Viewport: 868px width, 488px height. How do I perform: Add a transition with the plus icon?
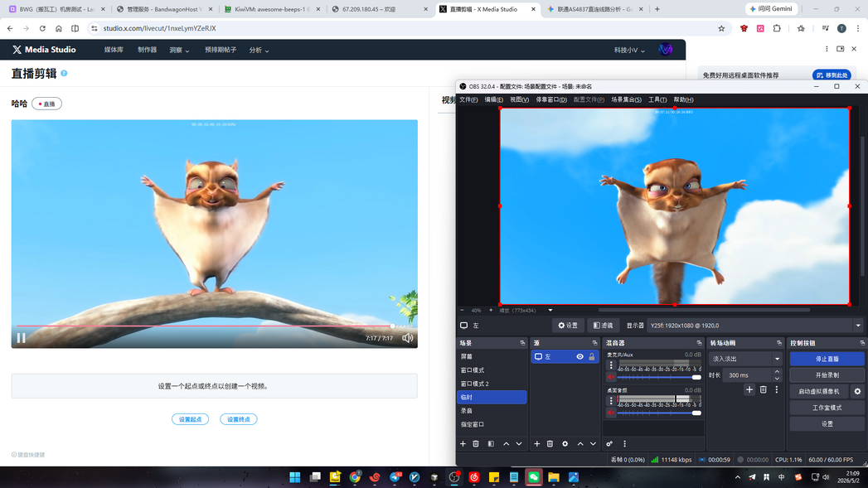(749, 389)
